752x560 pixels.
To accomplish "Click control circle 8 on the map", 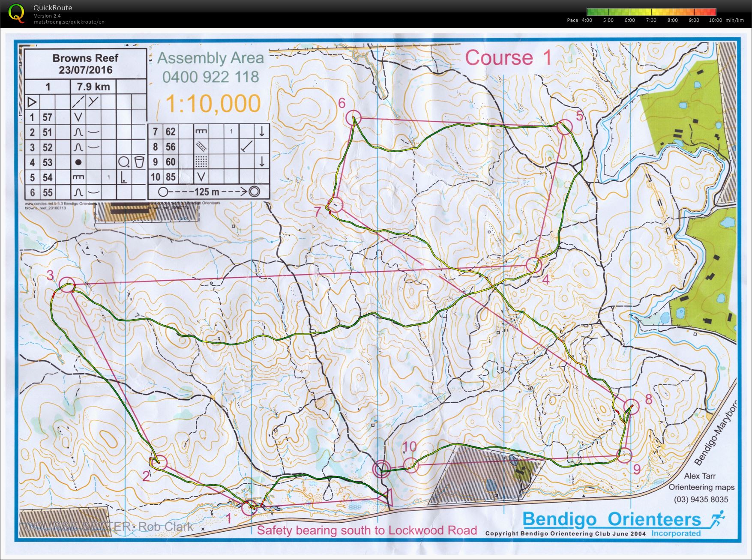I will tap(631, 406).
